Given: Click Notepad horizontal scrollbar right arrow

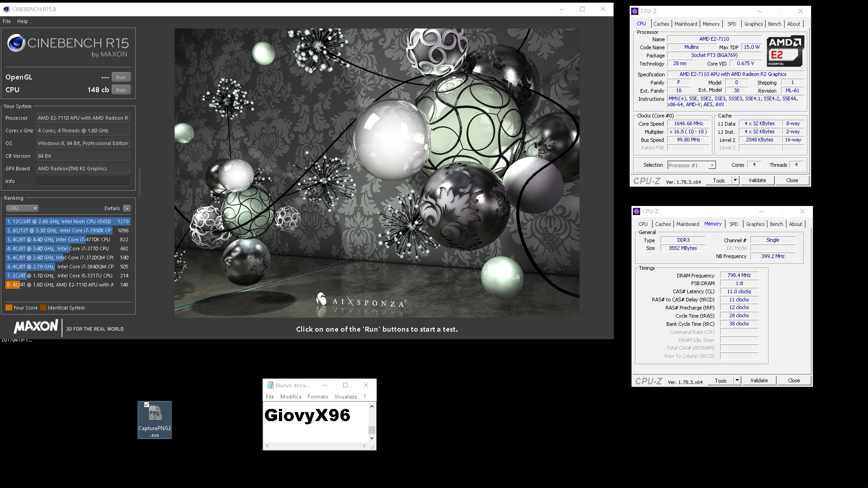Looking at the screenshot, I should 364,446.
